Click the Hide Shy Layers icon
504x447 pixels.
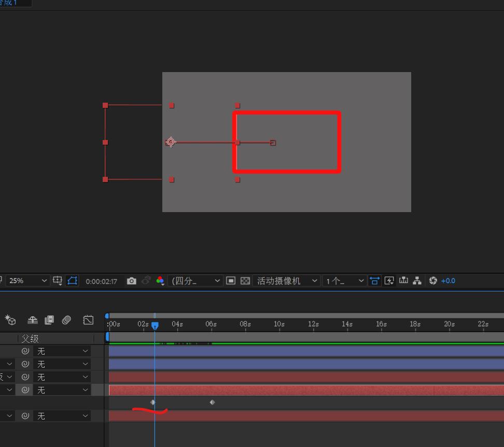[x=32, y=320]
